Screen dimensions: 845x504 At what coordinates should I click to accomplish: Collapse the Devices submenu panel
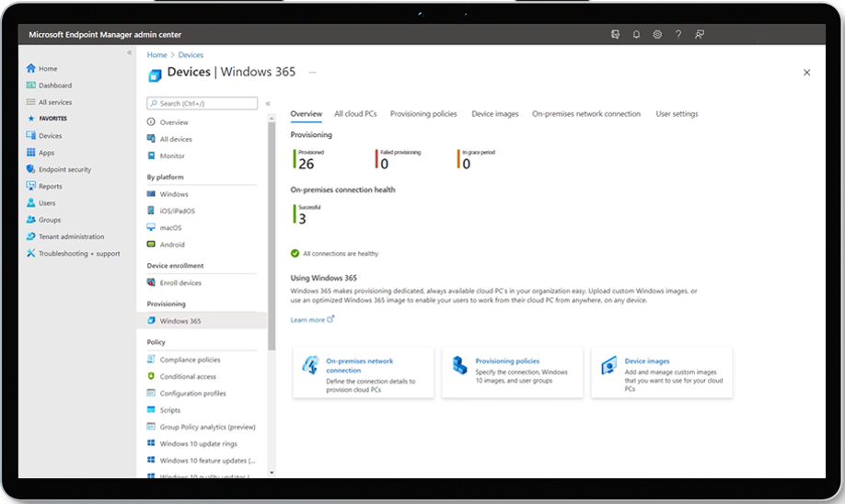pos(268,104)
